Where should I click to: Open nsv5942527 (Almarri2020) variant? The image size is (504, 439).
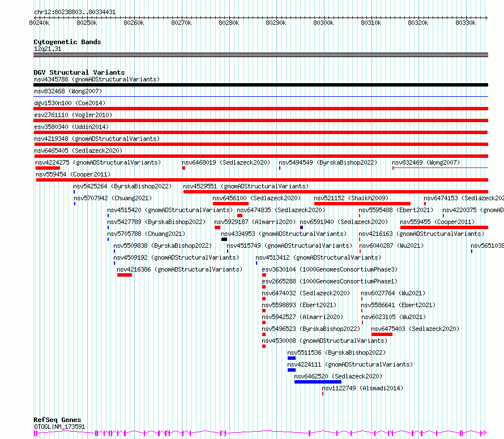tap(302, 317)
